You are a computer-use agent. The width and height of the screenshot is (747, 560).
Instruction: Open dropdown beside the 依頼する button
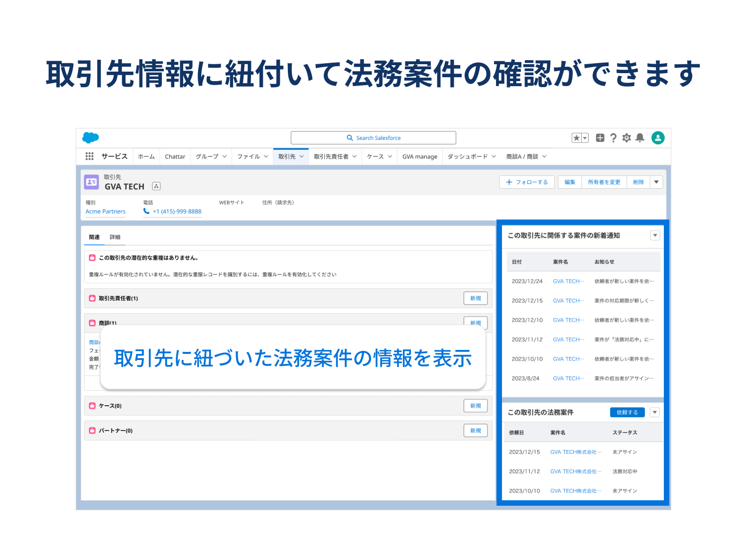coord(655,412)
